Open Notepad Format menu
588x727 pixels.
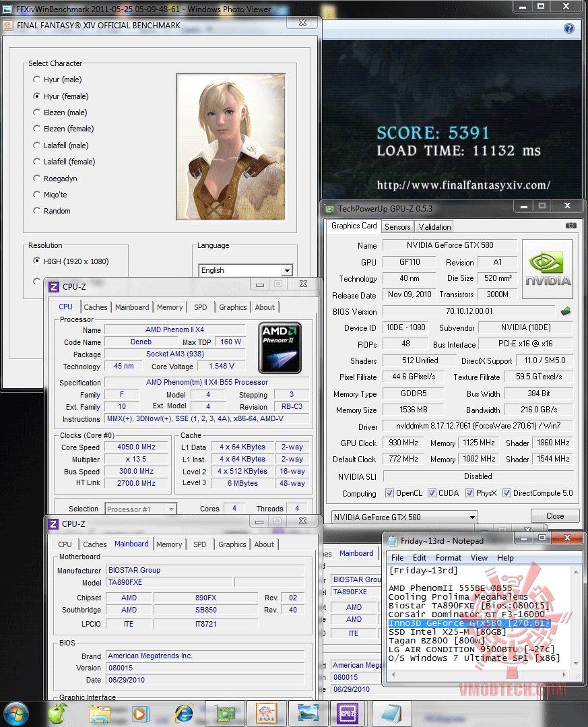coord(449,558)
